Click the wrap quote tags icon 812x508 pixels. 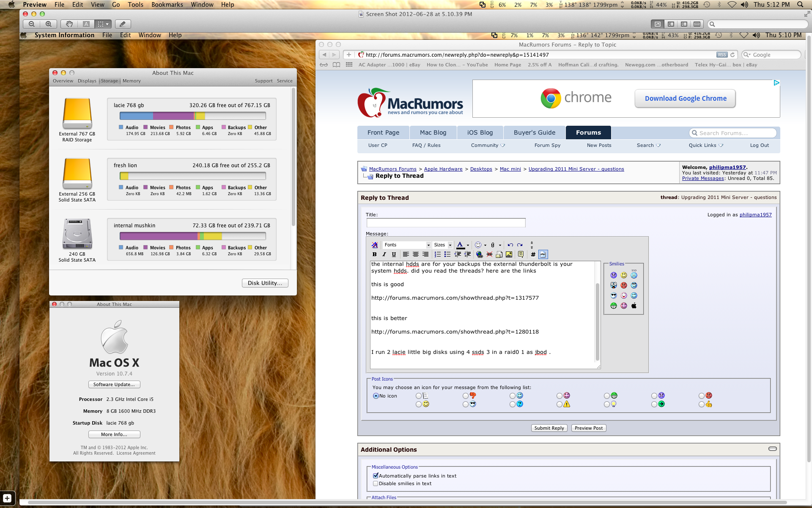point(521,254)
